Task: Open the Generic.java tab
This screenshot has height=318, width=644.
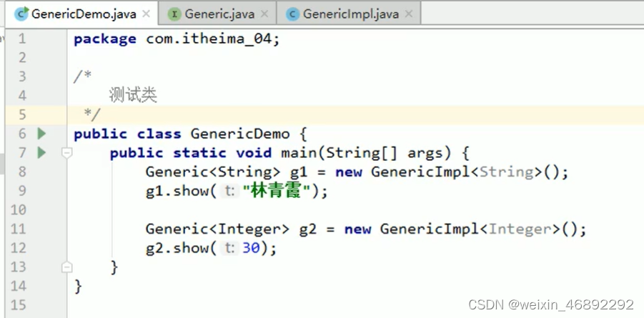Action: pyautogui.click(x=219, y=14)
